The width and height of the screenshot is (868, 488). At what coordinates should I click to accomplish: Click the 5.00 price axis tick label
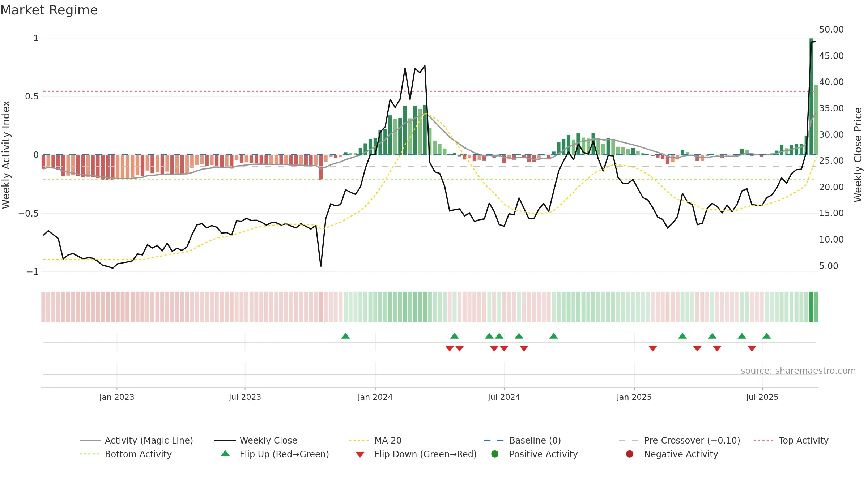pyautogui.click(x=829, y=266)
